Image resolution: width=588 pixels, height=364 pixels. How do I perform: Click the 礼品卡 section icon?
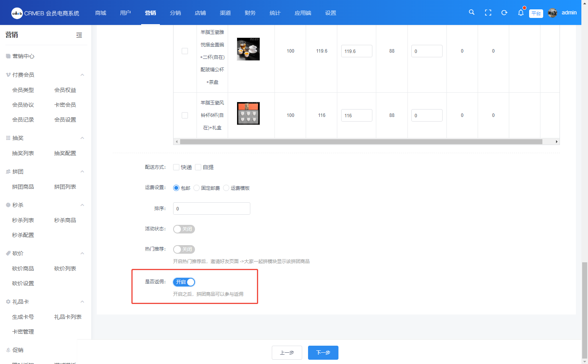(8, 302)
